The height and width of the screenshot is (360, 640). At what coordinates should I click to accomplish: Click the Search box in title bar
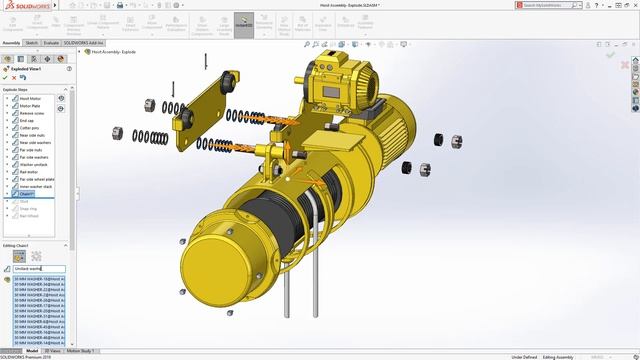pos(548,5)
